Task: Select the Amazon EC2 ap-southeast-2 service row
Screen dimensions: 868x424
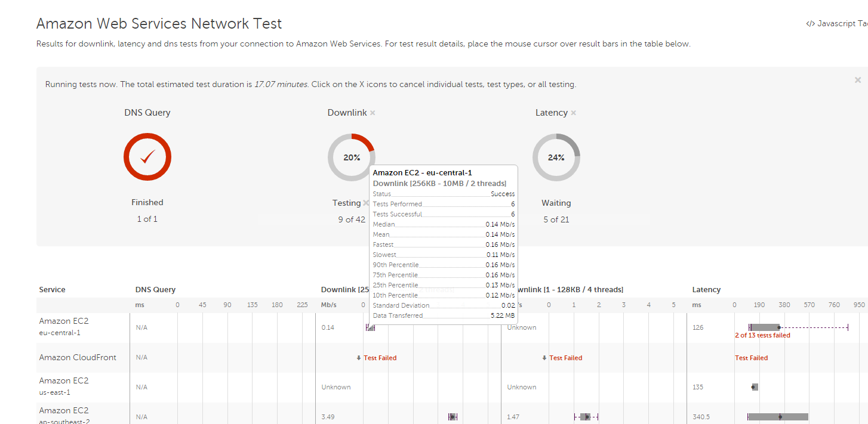Action: tap(64, 415)
